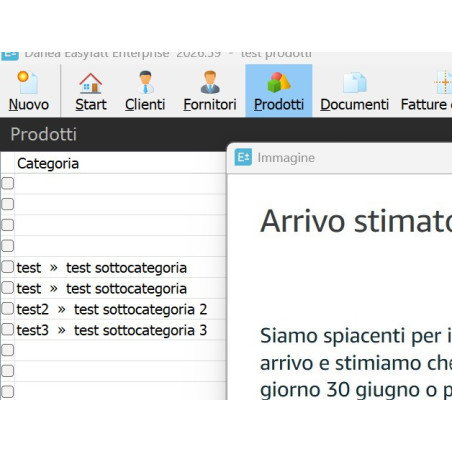This screenshot has width=452, height=452.
Task: Click the Prodotti panel heading
Action: point(43,134)
